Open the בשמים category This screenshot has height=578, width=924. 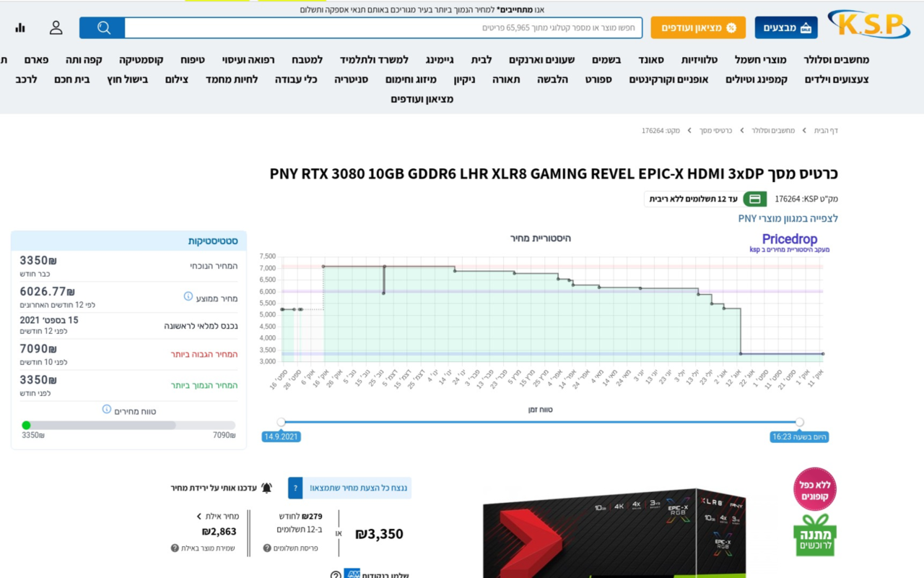pos(606,60)
